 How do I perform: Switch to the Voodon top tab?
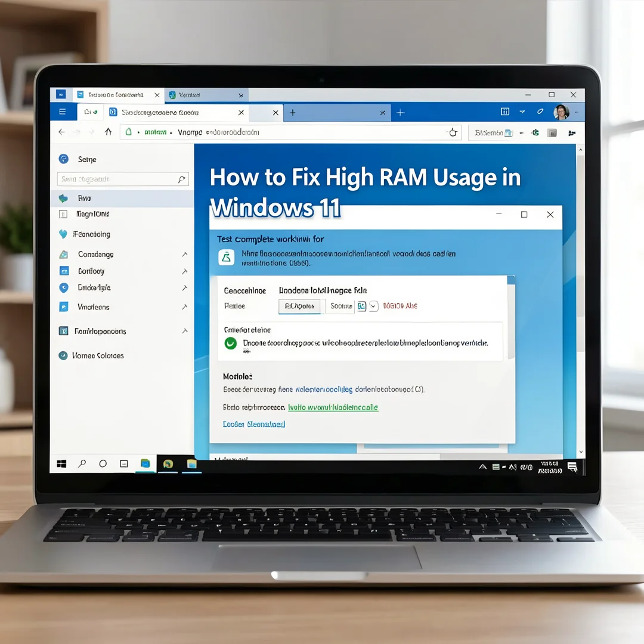[205, 95]
